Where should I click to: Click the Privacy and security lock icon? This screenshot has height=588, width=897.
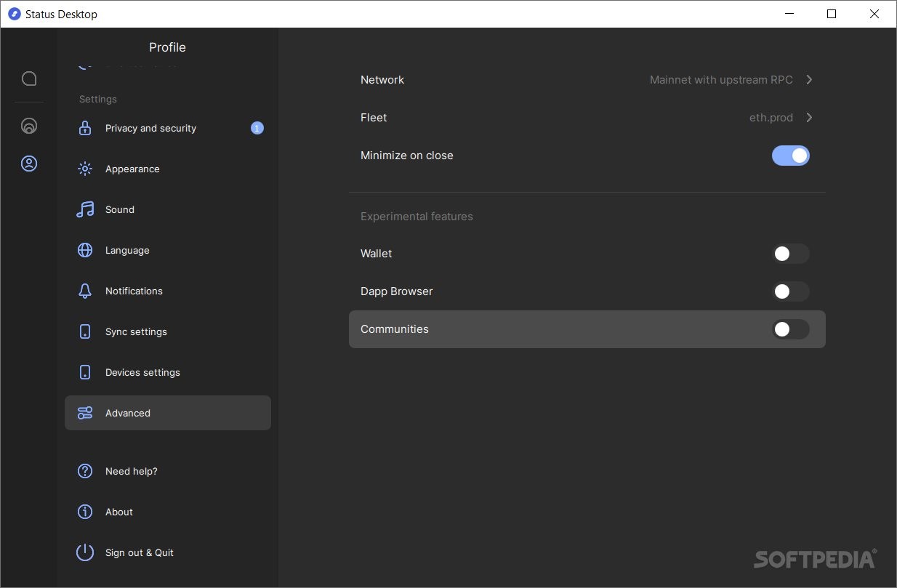(85, 129)
